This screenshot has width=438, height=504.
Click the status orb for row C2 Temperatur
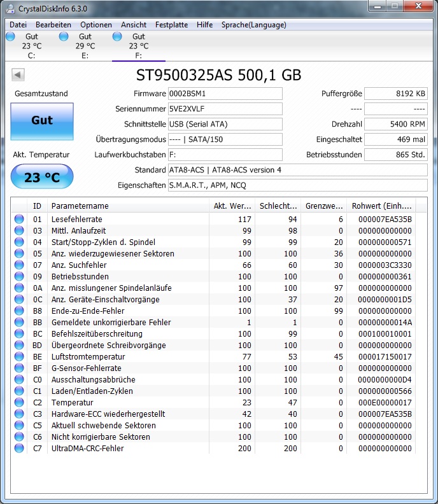pyautogui.click(x=19, y=402)
